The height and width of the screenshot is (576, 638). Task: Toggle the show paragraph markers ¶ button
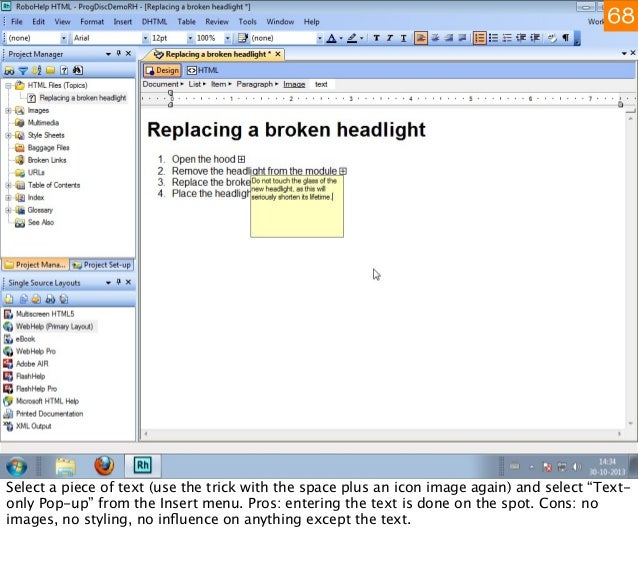[x=566, y=38]
